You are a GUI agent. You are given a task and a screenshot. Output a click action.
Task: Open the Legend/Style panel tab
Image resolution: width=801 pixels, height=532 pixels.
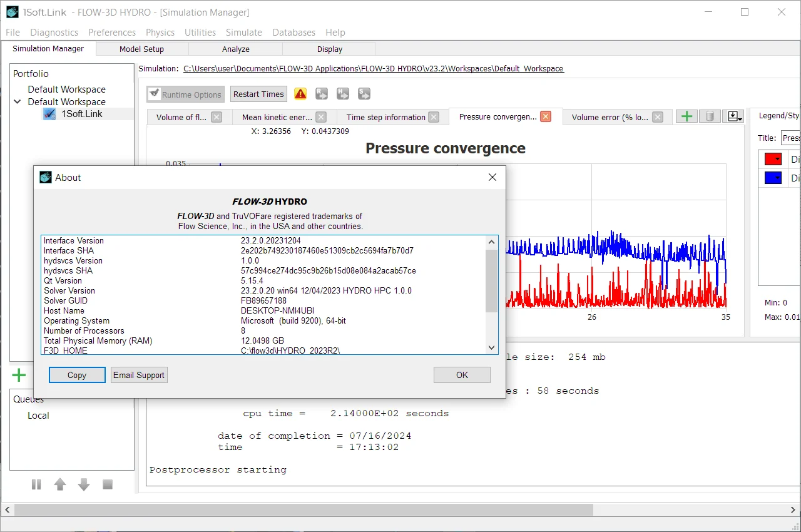click(x=778, y=115)
